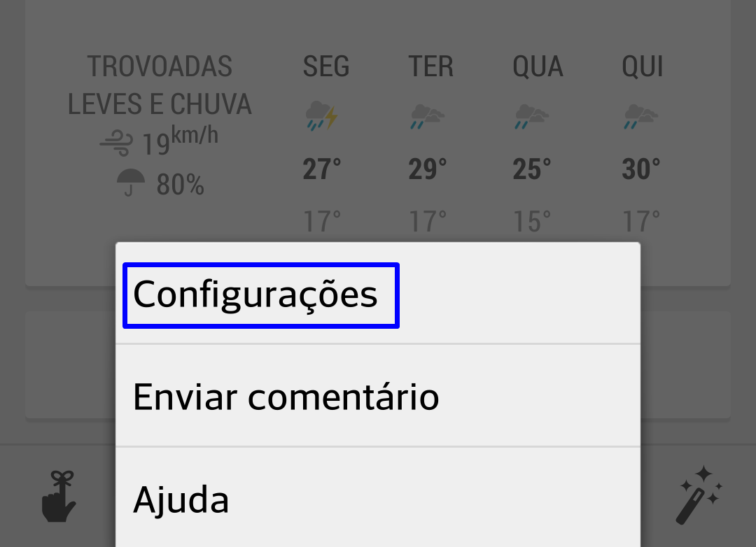Select the SEG forecast day label

click(x=326, y=66)
